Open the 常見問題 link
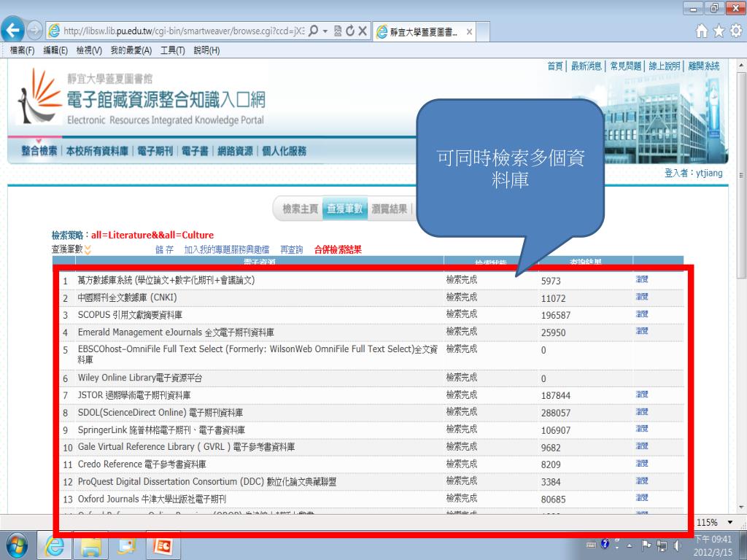 [x=626, y=66]
